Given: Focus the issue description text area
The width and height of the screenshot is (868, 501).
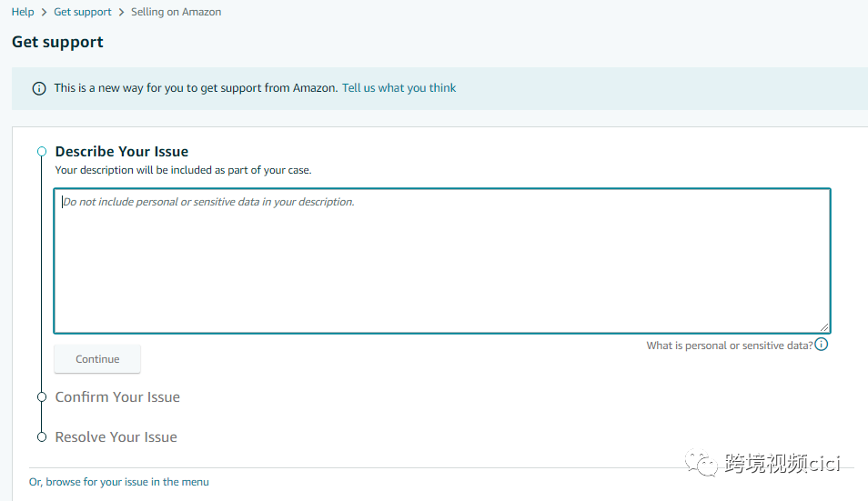Looking at the screenshot, I should (x=442, y=261).
